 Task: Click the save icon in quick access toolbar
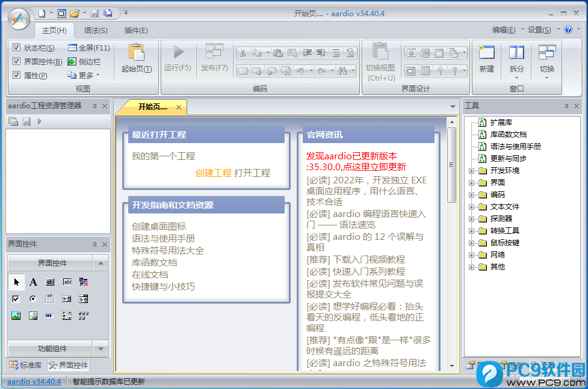[x=95, y=13]
